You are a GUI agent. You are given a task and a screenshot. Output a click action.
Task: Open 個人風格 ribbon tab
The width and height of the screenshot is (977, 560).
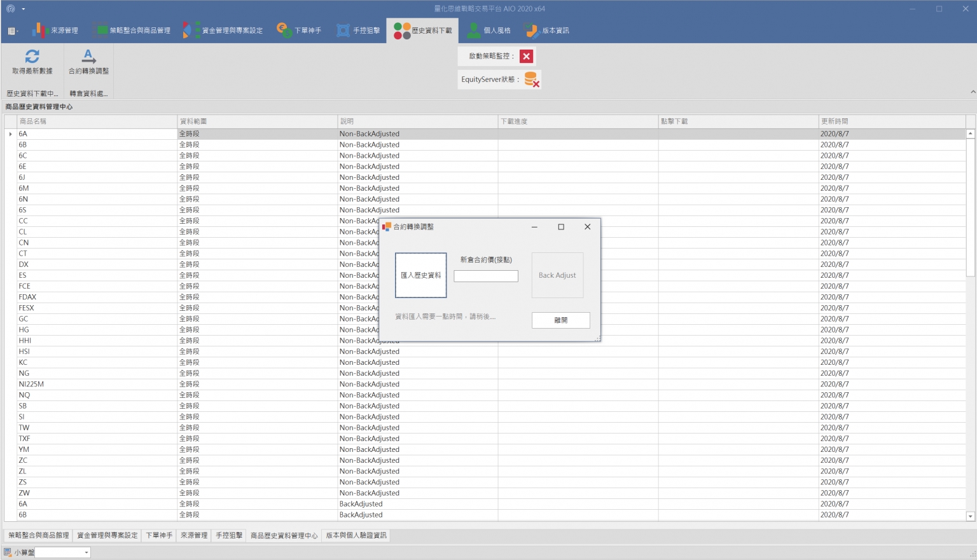point(489,31)
